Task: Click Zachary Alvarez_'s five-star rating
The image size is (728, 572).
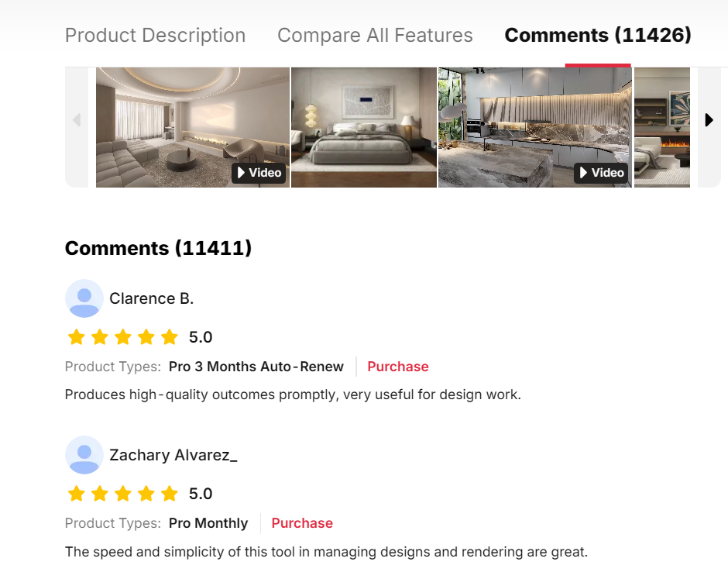Action: click(x=123, y=494)
